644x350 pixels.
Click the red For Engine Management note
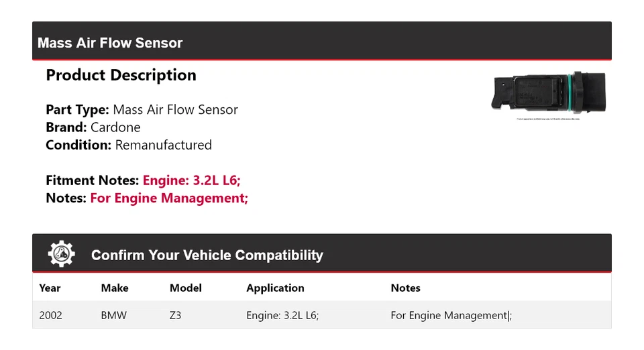(x=169, y=198)
